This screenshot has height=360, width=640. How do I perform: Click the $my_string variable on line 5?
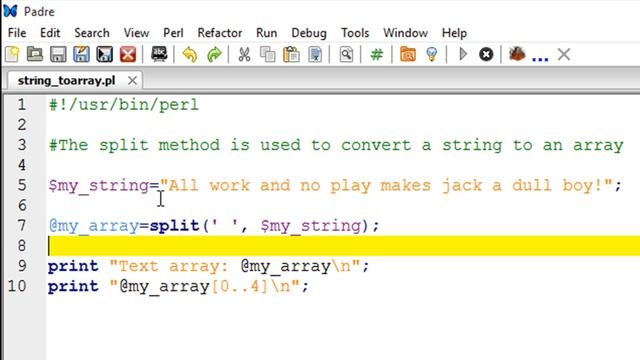[x=99, y=186]
